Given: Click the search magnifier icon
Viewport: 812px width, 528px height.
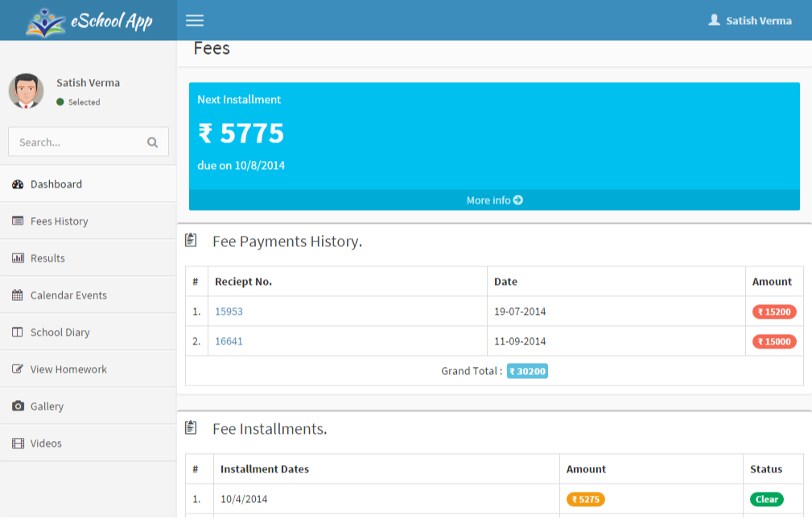Looking at the screenshot, I should tap(152, 142).
